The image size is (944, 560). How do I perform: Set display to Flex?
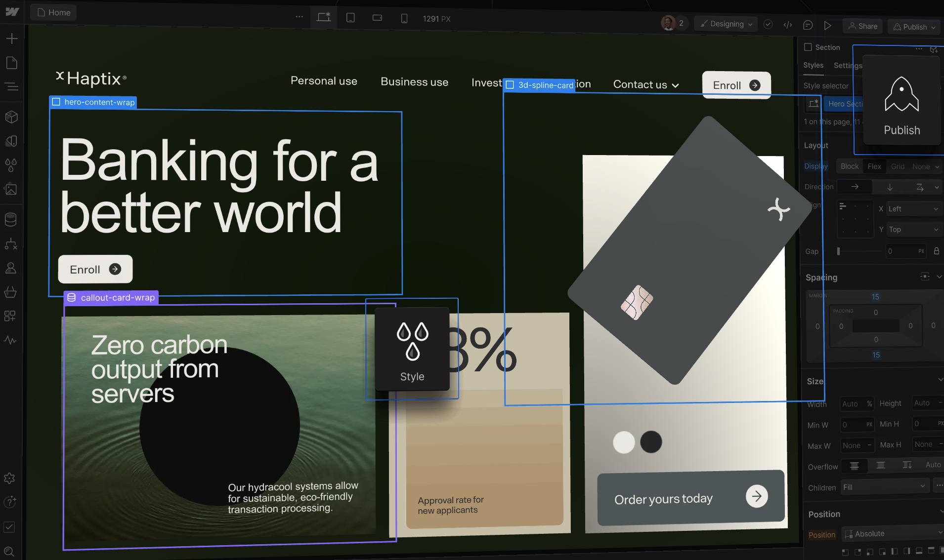pos(874,166)
